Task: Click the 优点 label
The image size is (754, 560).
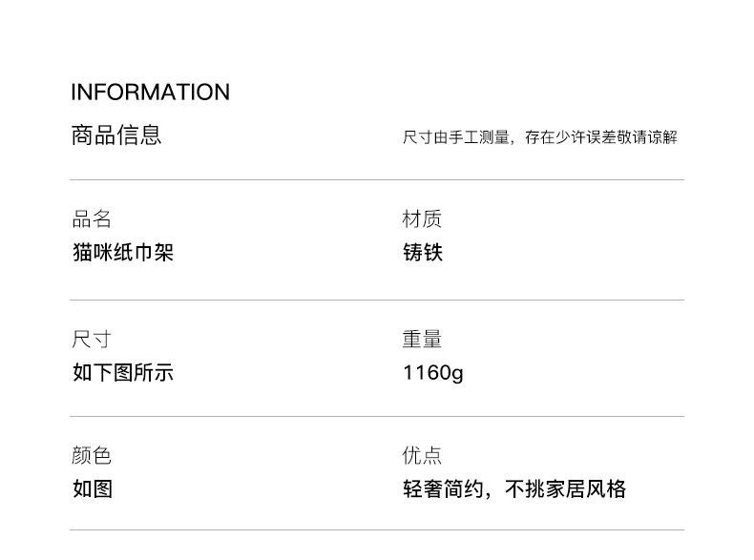Action: point(422,455)
